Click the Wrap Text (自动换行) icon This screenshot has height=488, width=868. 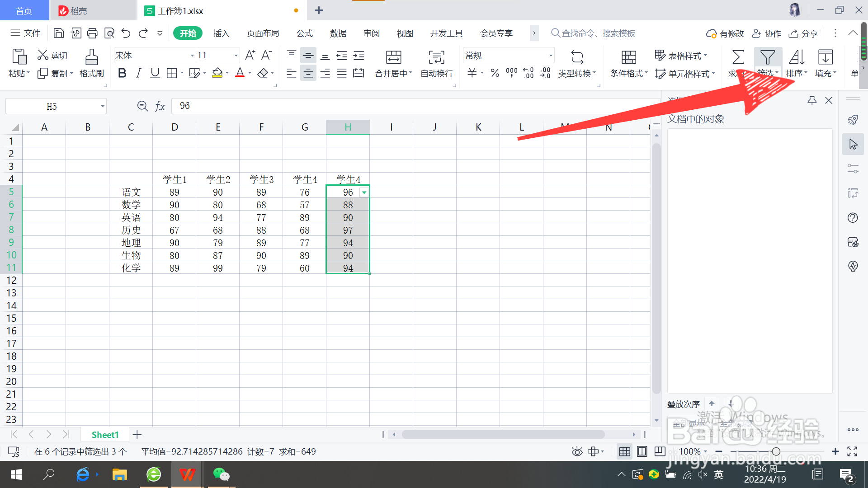(x=436, y=57)
